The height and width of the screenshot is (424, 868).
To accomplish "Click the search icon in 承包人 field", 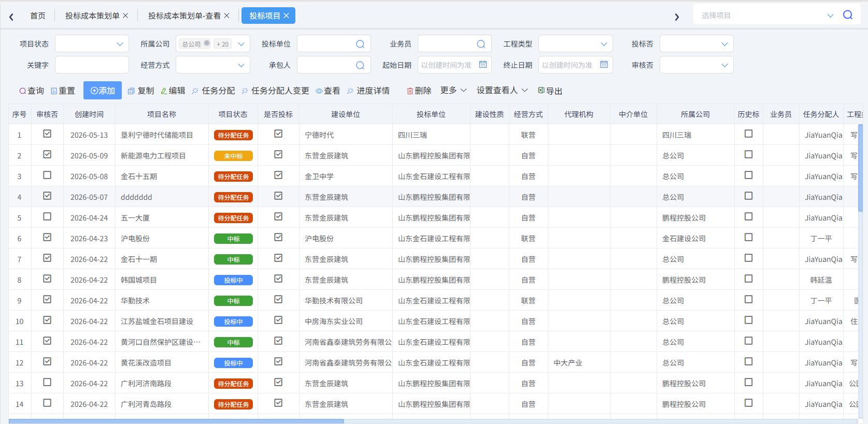I will [360, 65].
